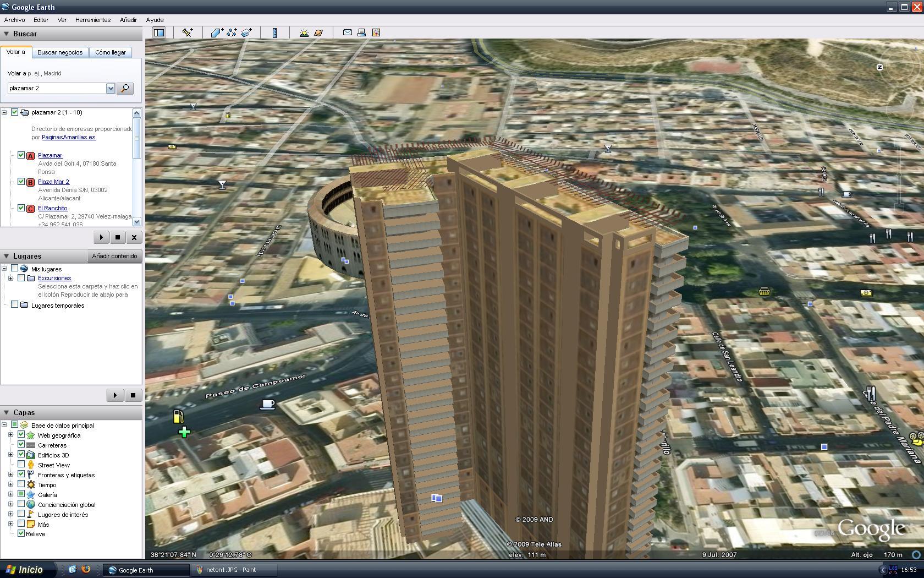
Task: Open the Añadir menu
Action: (x=128, y=20)
